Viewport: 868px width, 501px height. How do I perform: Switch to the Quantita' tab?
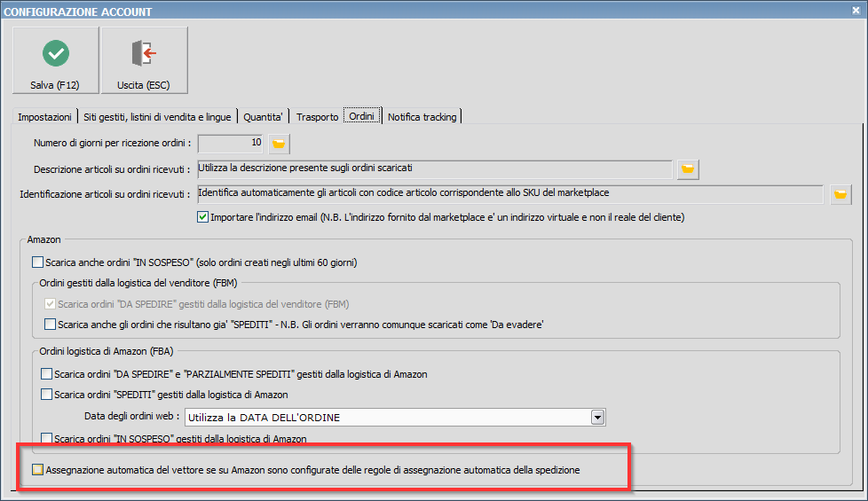pyautogui.click(x=263, y=117)
